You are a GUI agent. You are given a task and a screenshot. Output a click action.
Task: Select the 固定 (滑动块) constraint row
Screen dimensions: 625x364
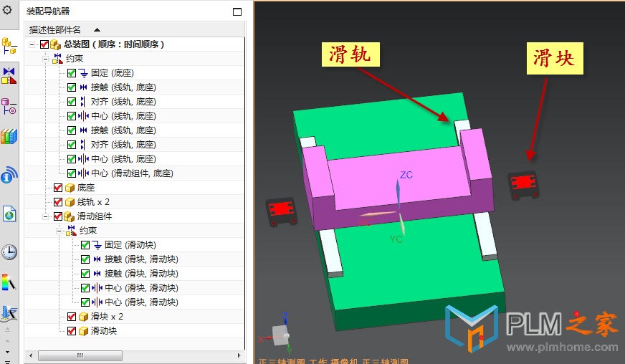(135, 245)
